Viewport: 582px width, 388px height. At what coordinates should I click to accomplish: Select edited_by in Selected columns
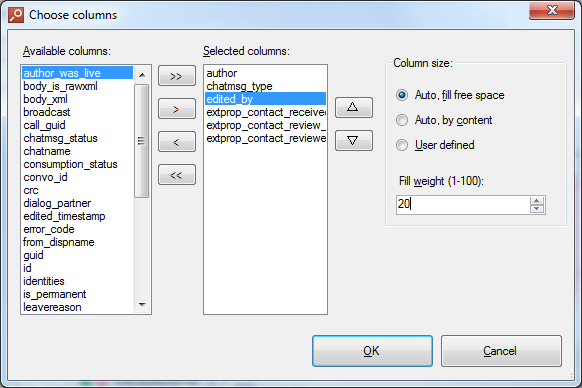(265, 99)
